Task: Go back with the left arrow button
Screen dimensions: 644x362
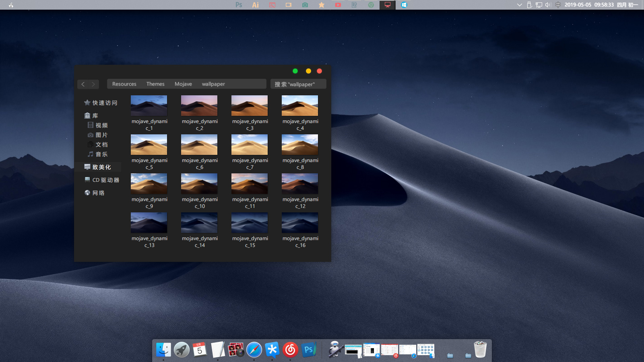Action: [83, 84]
